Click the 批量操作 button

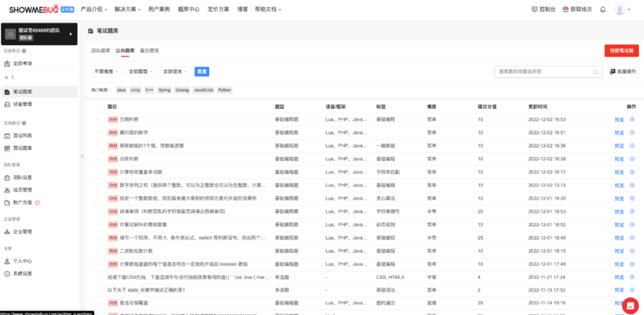click(x=622, y=72)
